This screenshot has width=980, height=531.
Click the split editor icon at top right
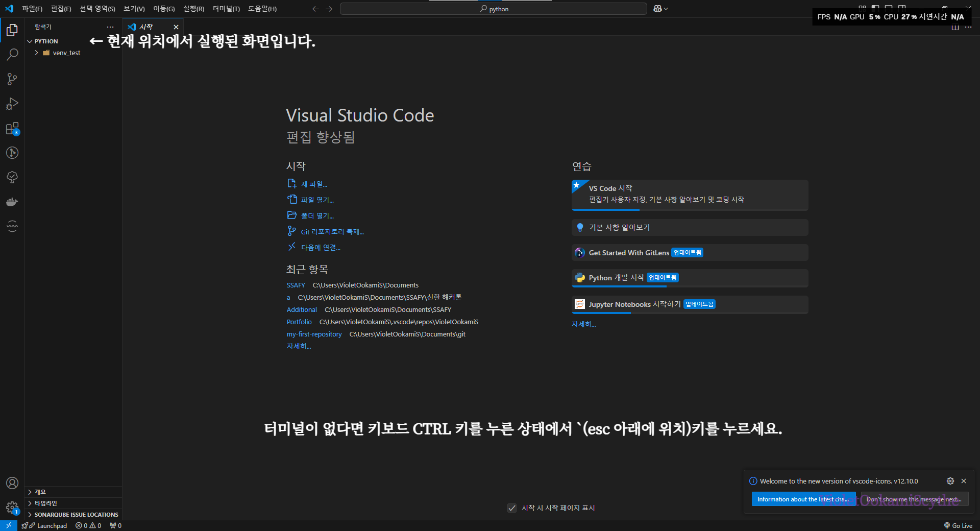(x=955, y=27)
